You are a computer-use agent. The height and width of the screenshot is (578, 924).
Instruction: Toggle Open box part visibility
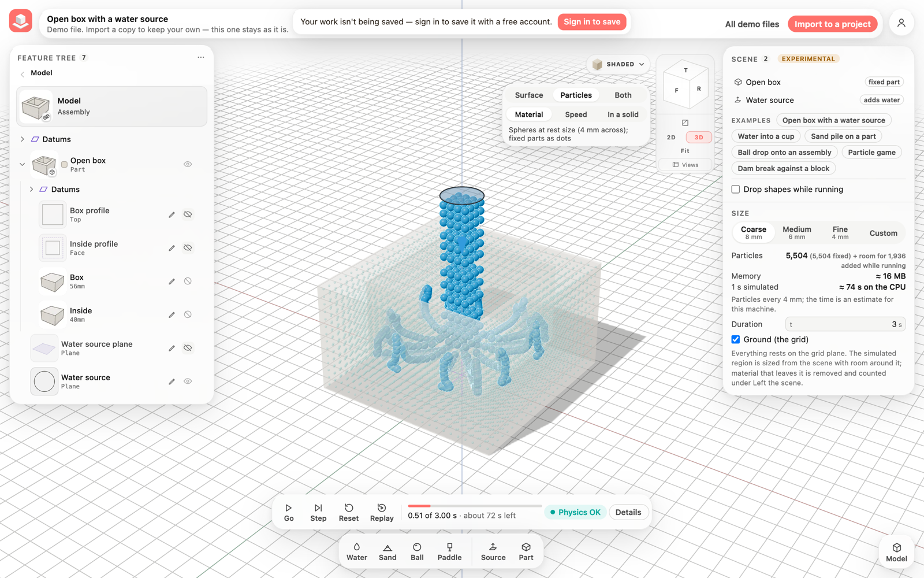[x=188, y=164]
